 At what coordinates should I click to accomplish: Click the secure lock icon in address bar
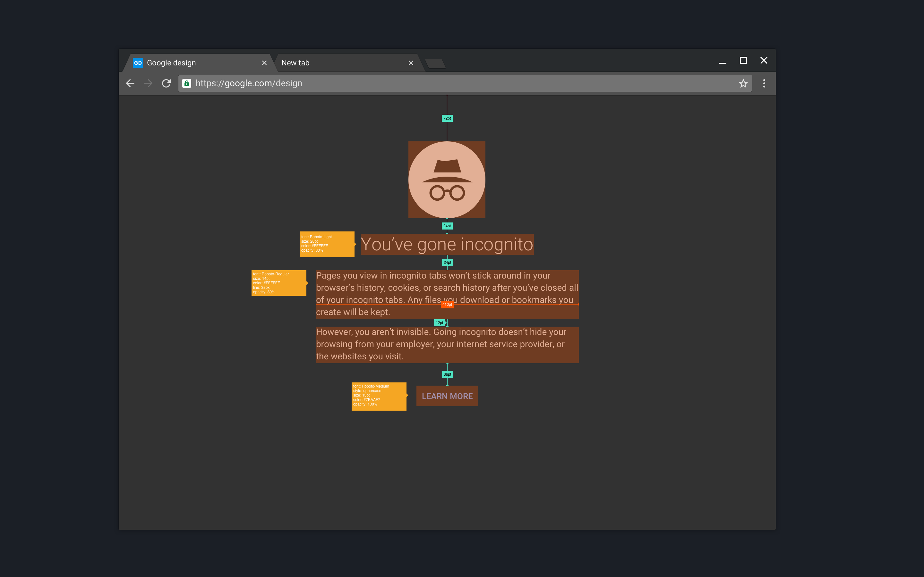point(187,83)
